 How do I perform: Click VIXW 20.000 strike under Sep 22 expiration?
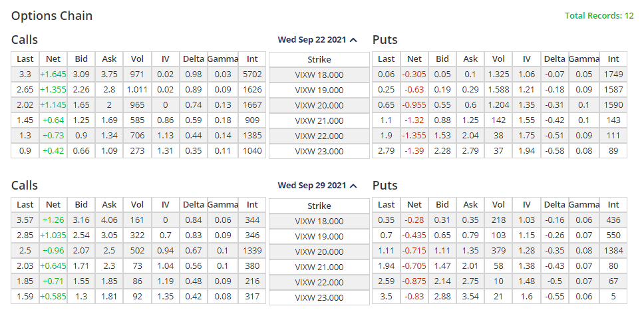click(319, 105)
